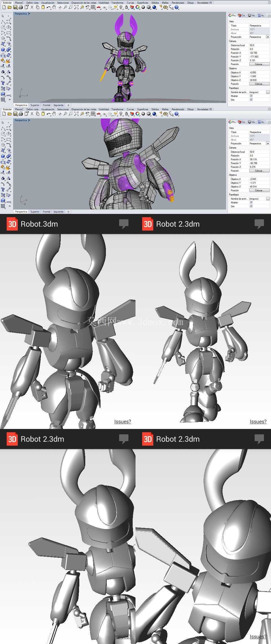Switch to Superior viewport tab in upper window
This screenshot has width=271, height=644.
(x=35, y=105)
